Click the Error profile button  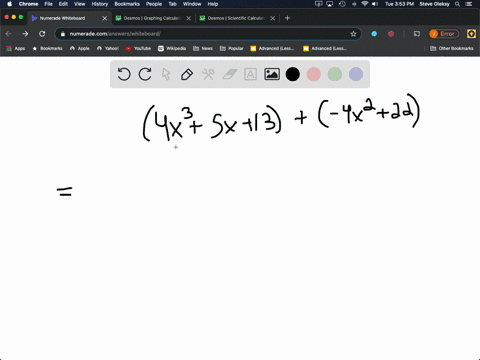pos(444,34)
